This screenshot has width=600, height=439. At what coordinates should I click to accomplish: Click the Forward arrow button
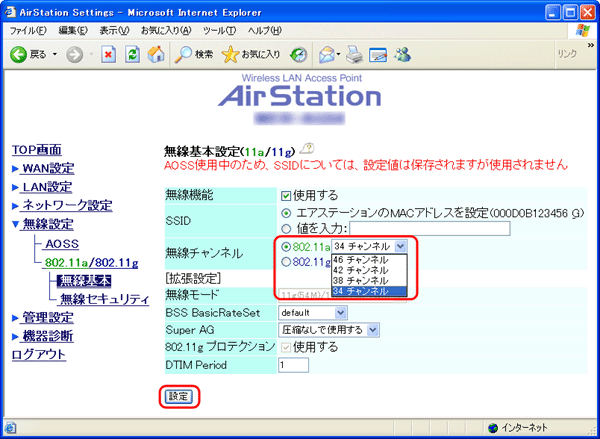coord(74,55)
